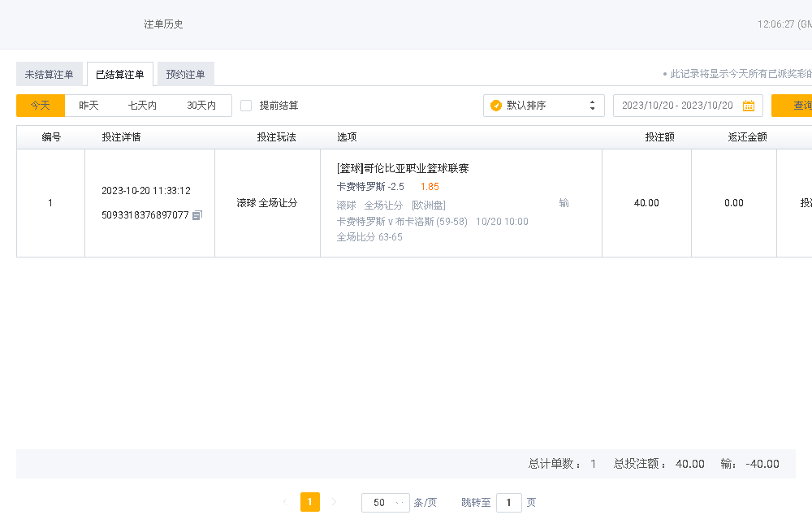
Task: Toggle the 提前结算 checkbox
Action: coord(246,106)
